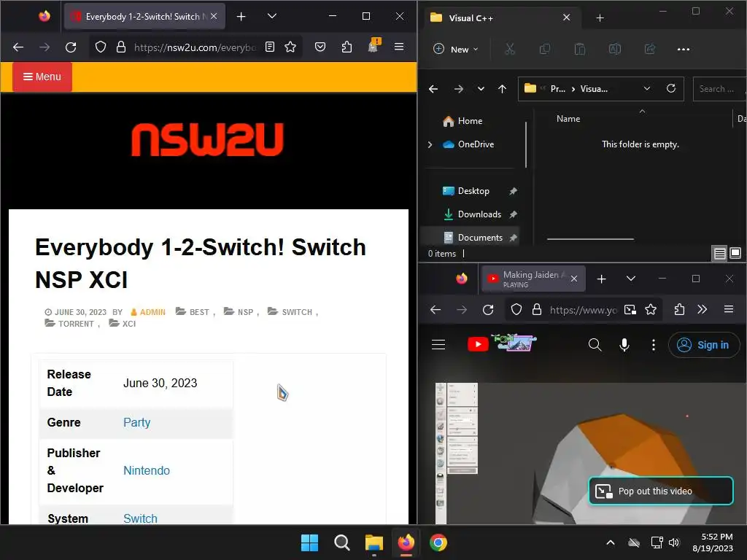Go back in File Explorer

[x=433, y=89]
